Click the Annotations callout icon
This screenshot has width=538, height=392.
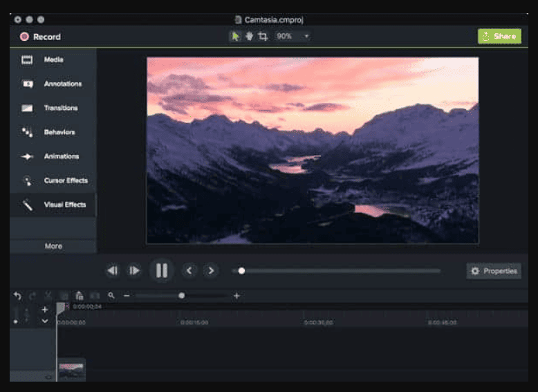coord(28,84)
